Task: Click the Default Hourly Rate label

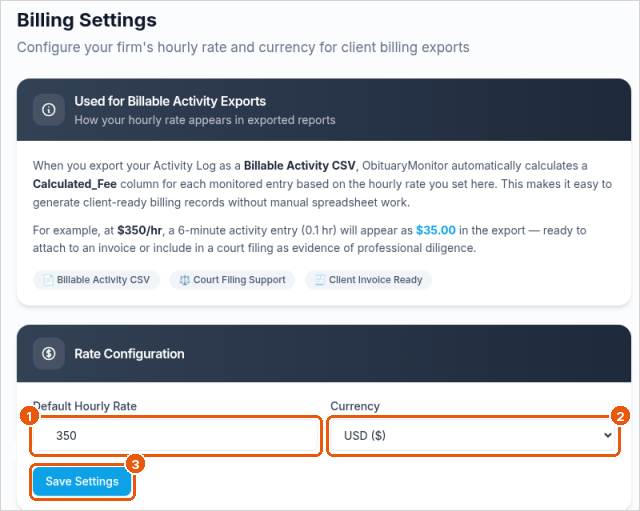Action: click(85, 406)
